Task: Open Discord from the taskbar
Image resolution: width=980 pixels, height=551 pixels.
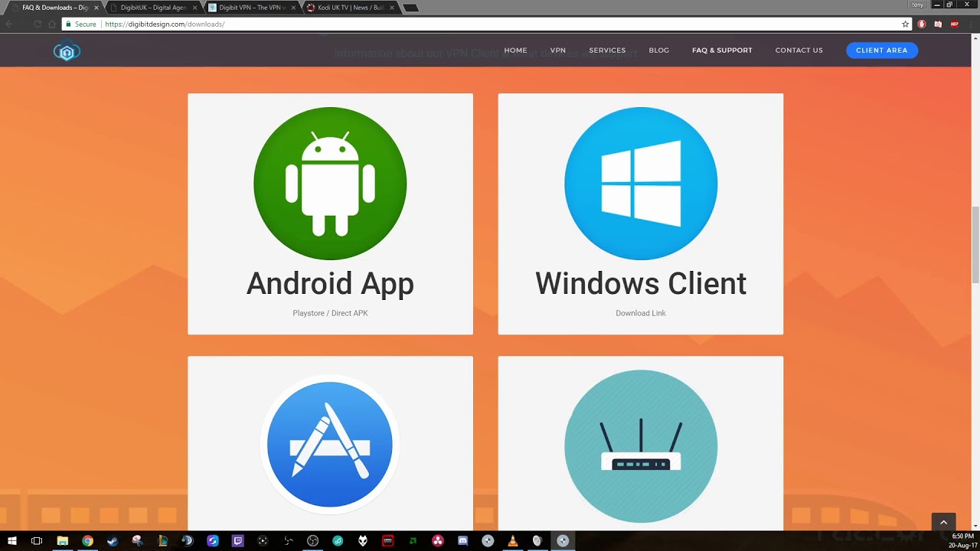Action: (x=462, y=541)
